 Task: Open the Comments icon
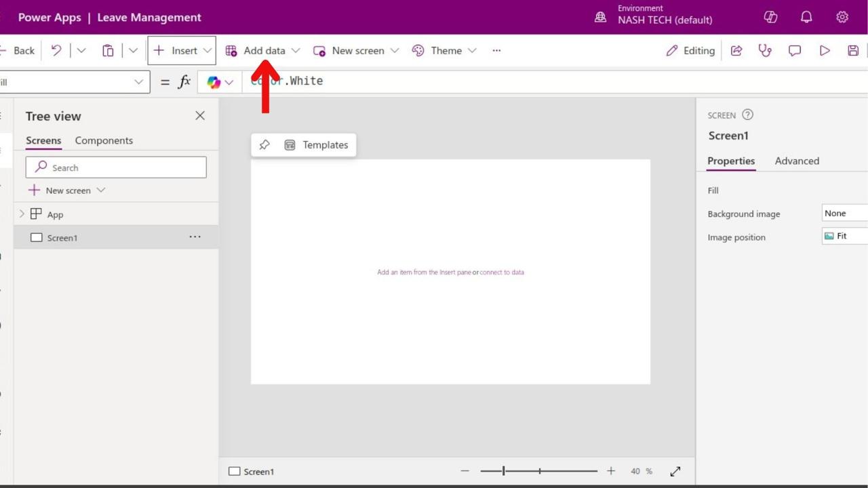coord(795,51)
